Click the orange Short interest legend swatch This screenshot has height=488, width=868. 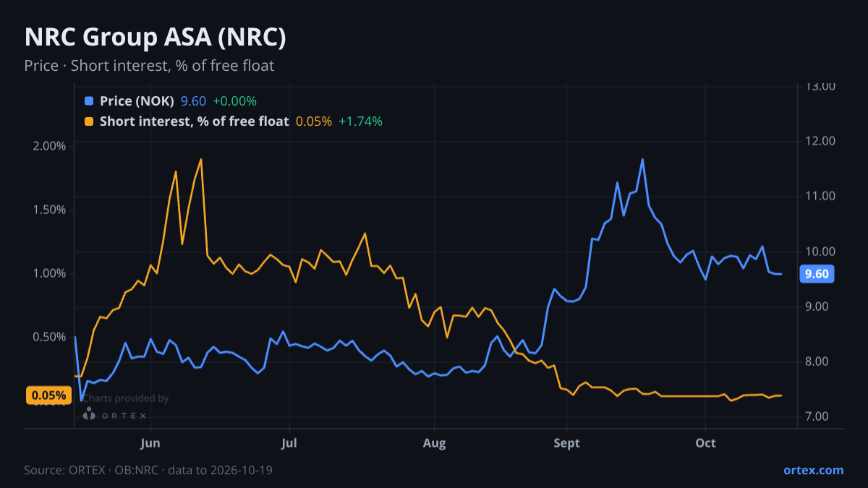click(89, 121)
